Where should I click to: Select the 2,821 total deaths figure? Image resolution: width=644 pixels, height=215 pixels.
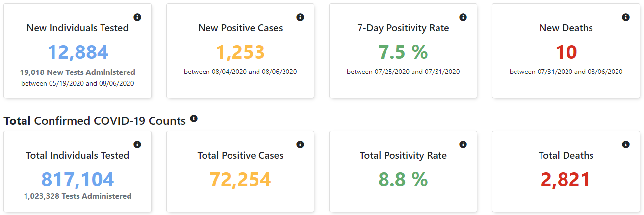point(566,180)
